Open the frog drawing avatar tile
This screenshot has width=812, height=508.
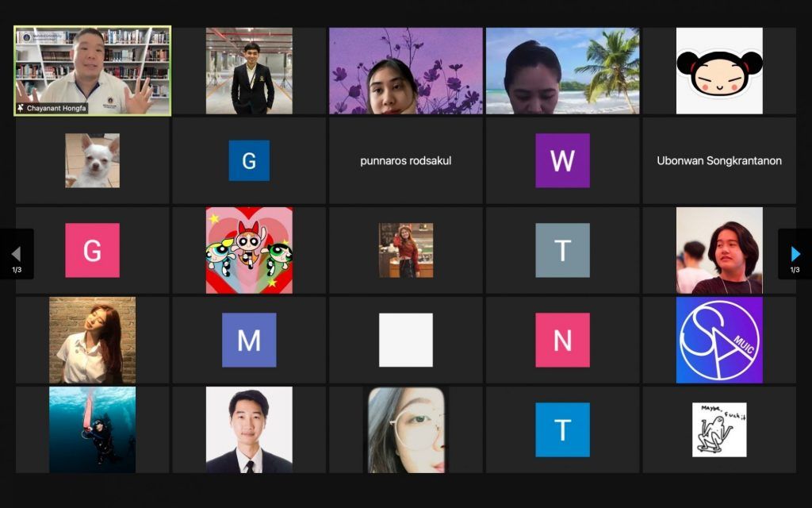coord(719,429)
